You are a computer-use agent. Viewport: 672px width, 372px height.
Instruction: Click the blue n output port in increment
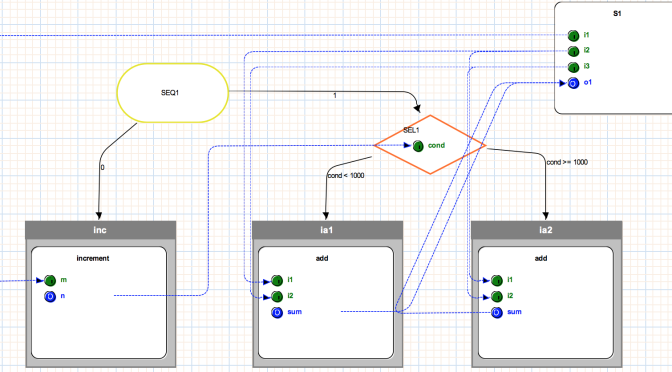coord(50,297)
